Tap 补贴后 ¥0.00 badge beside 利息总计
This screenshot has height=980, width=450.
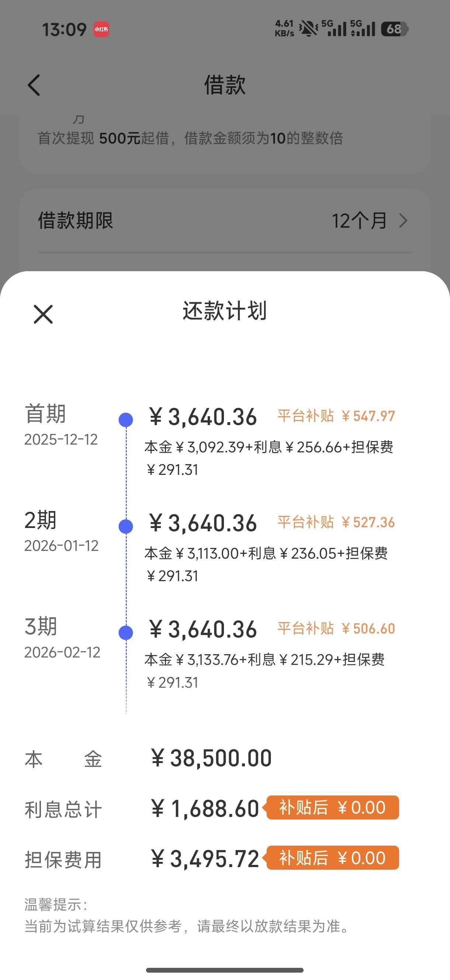332,807
